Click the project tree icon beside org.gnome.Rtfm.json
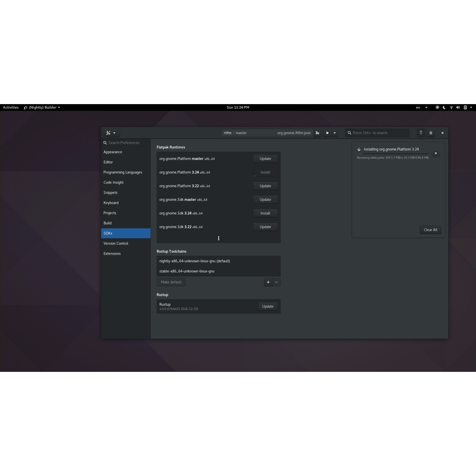The width and height of the screenshot is (476, 476). [x=317, y=133]
